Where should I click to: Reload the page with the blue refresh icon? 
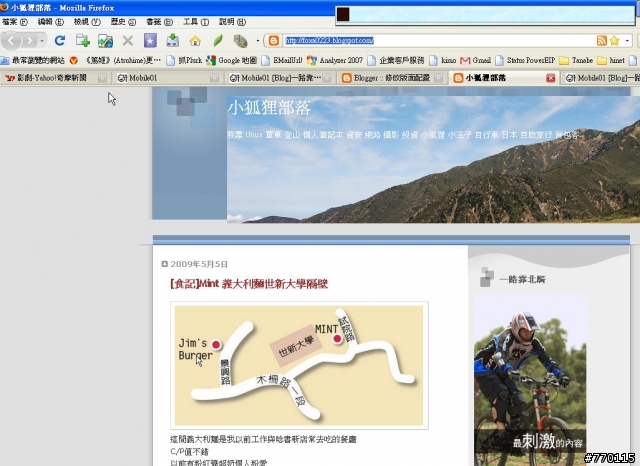60,40
